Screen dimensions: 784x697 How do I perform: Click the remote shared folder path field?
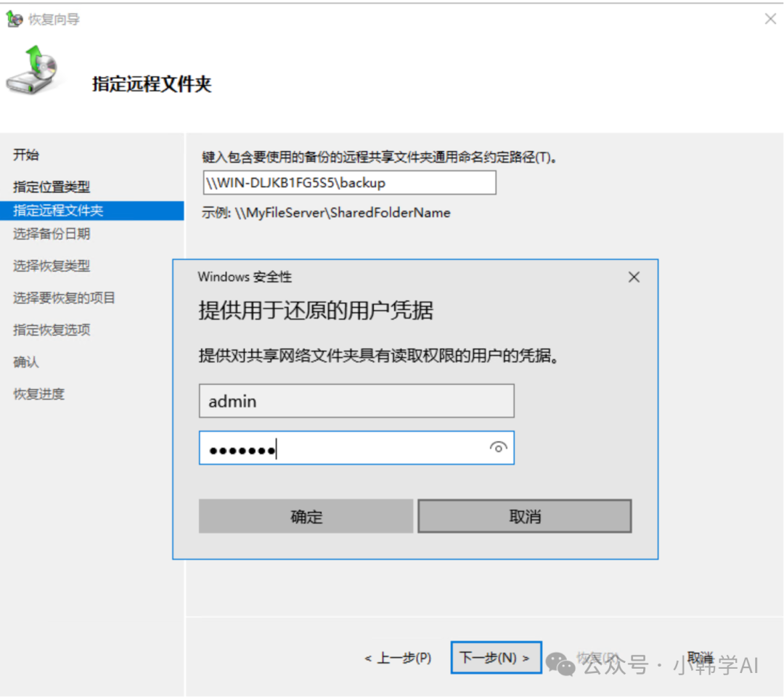349,183
